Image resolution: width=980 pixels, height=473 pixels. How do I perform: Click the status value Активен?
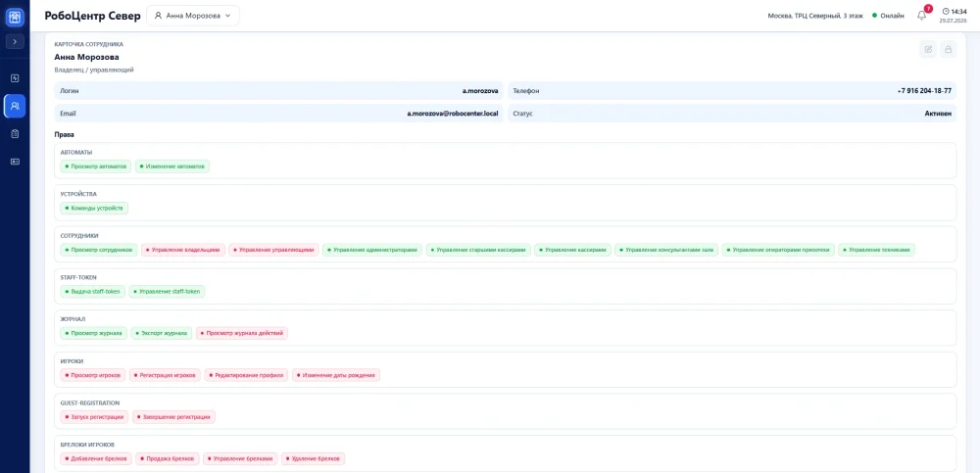938,114
